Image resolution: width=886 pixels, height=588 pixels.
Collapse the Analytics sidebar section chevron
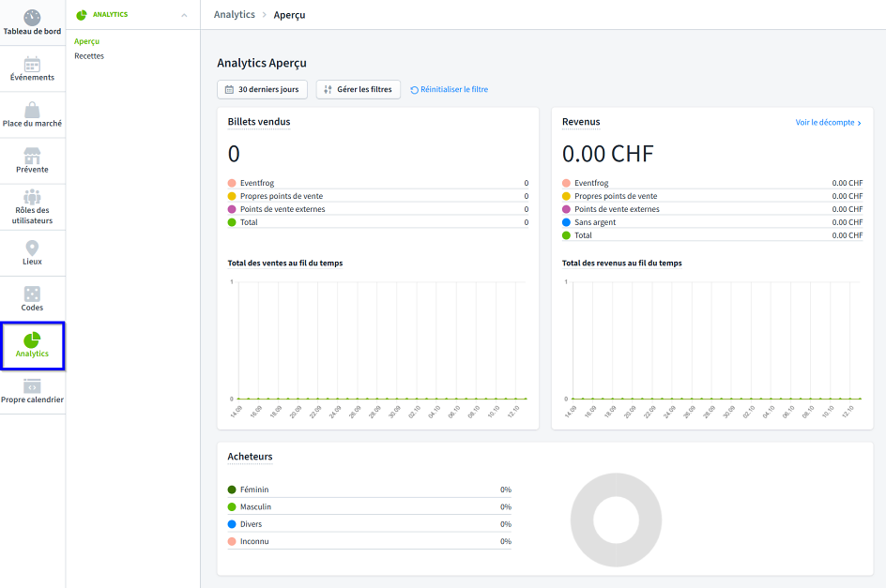point(184,15)
